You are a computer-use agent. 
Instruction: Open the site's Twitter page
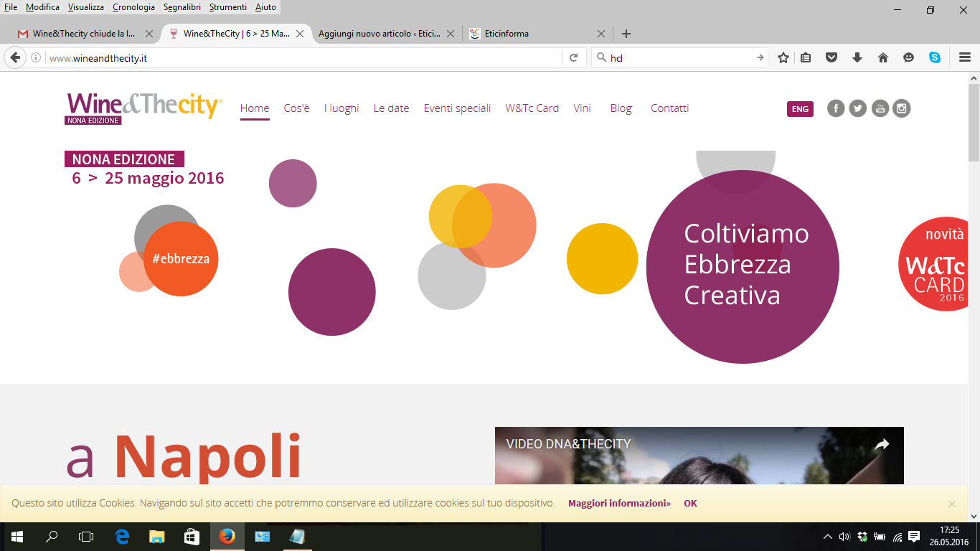coord(858,108)
